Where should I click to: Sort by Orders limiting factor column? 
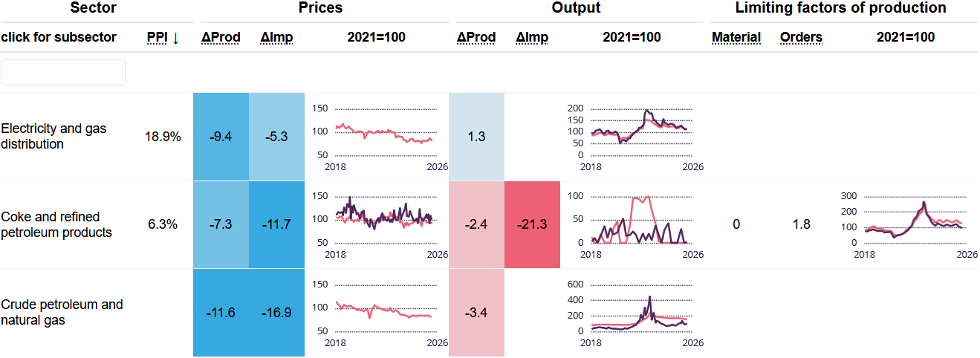point(801,37)
